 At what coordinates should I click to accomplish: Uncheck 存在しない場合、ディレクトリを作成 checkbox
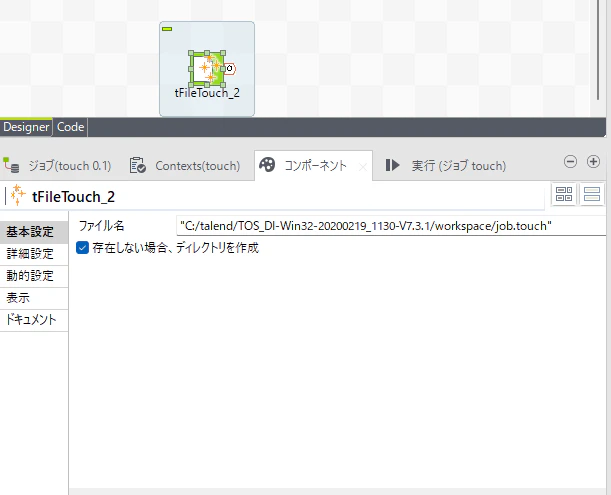(82, 248)
